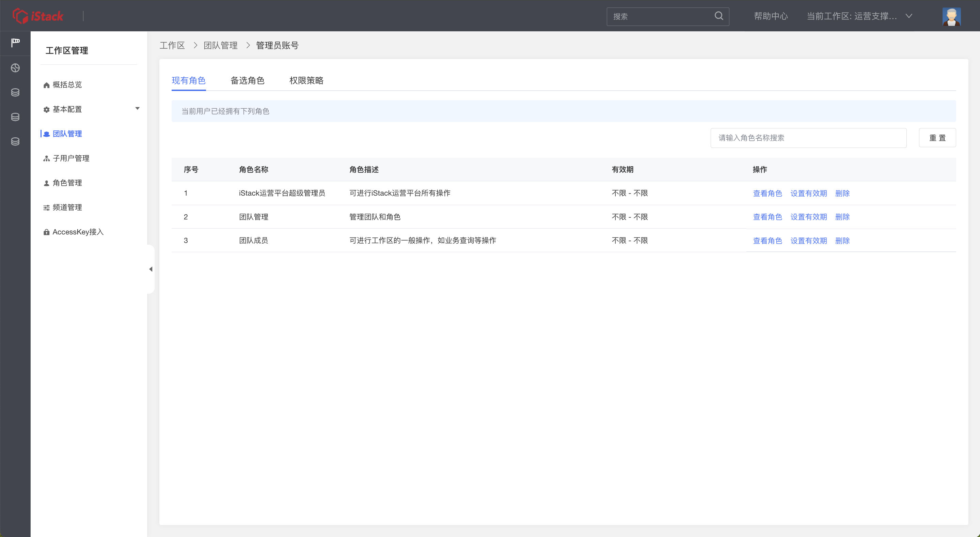This screenshot has height=537, width=980.
Task: Open AccessKey接入 in the sidebar
Action: tap(78, 232)
